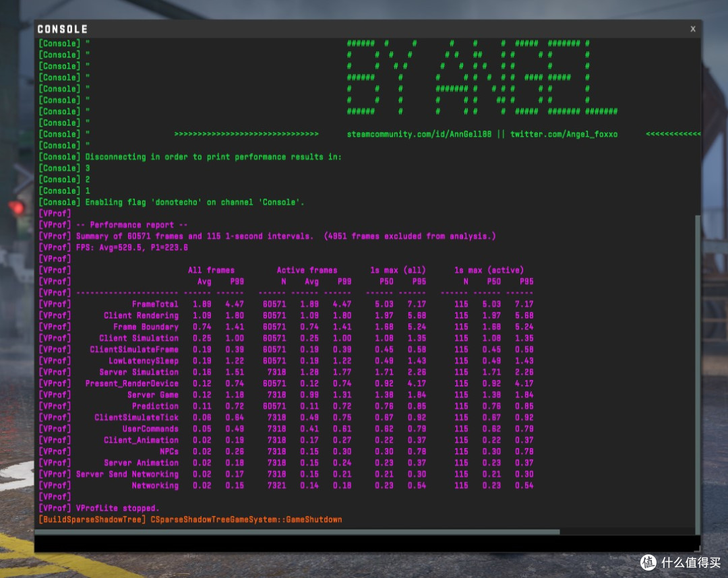
Task: Click the 'Performance report' line
Action: click(x=132, y=225)
